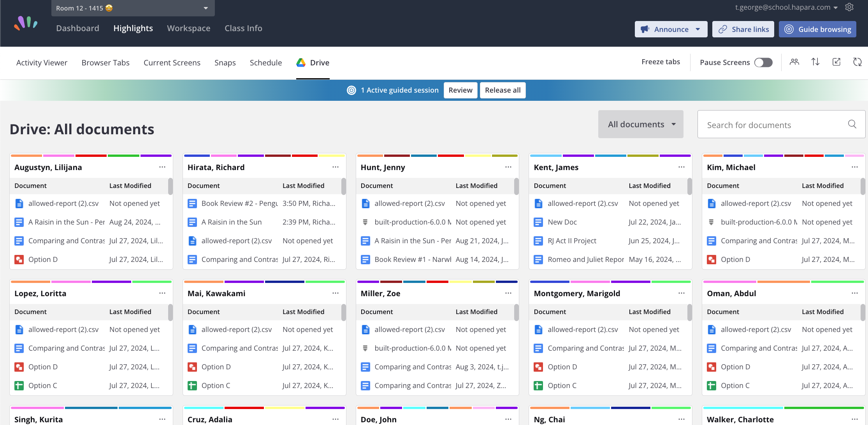Open more options for Hirata, Richard
The width and height of the screenshot is (868, 425).
[336, 167]
